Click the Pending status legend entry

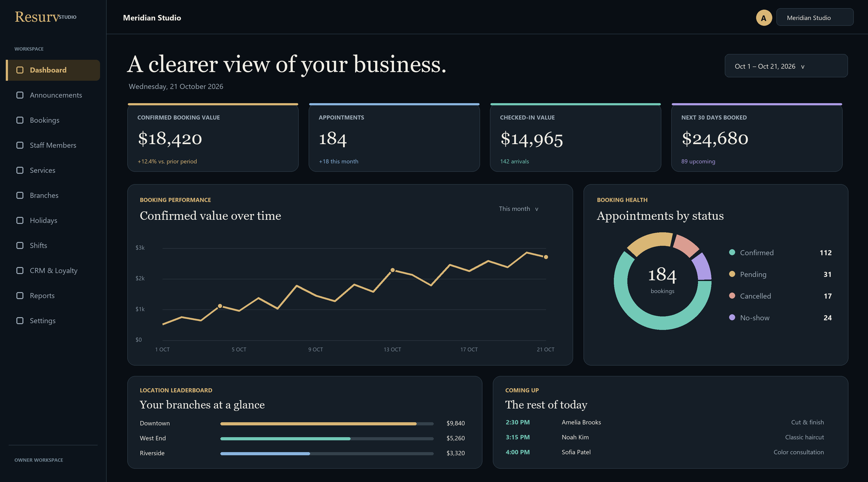[780, 274]
